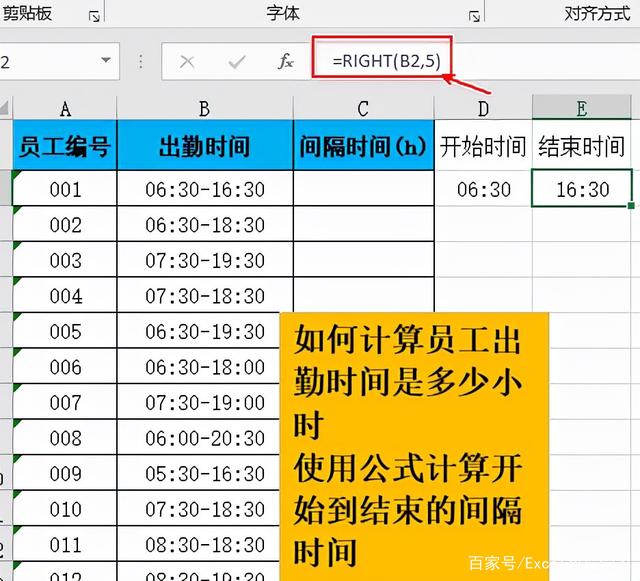Select column C header
Viewport: 640px width, 581px height.
coord(363,109)
